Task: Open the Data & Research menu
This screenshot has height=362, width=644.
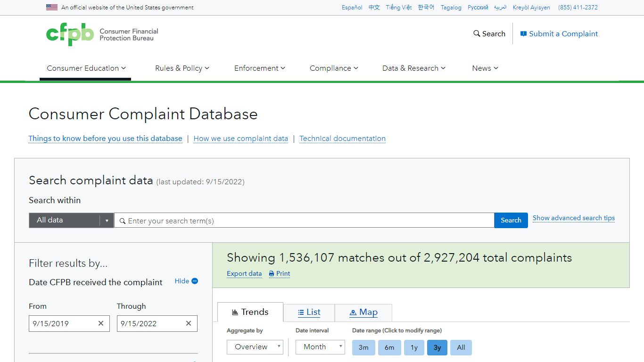Action: pos(414,68)
